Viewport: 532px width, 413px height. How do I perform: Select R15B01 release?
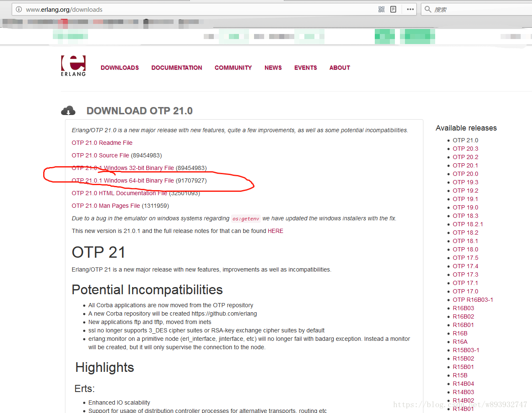pyautogui.click(x=463, y=367)
